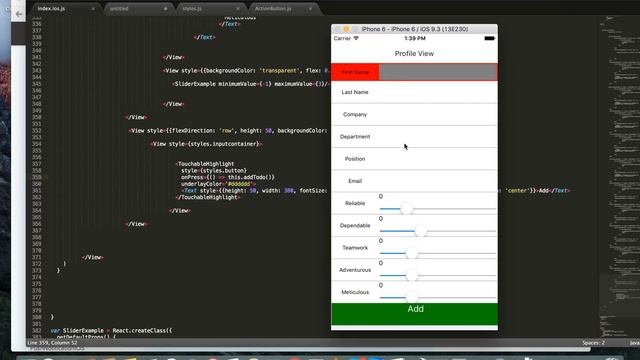Viewport: 640px width, 360px height.
Task: Click the Reliable slider thumb
Action: [x=406, y=209]
